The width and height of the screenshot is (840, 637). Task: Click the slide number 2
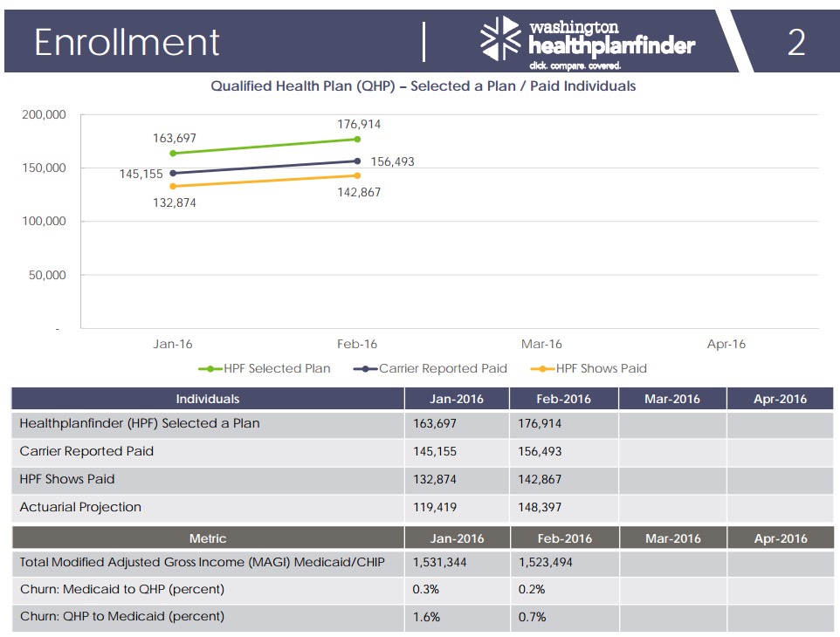795,42
